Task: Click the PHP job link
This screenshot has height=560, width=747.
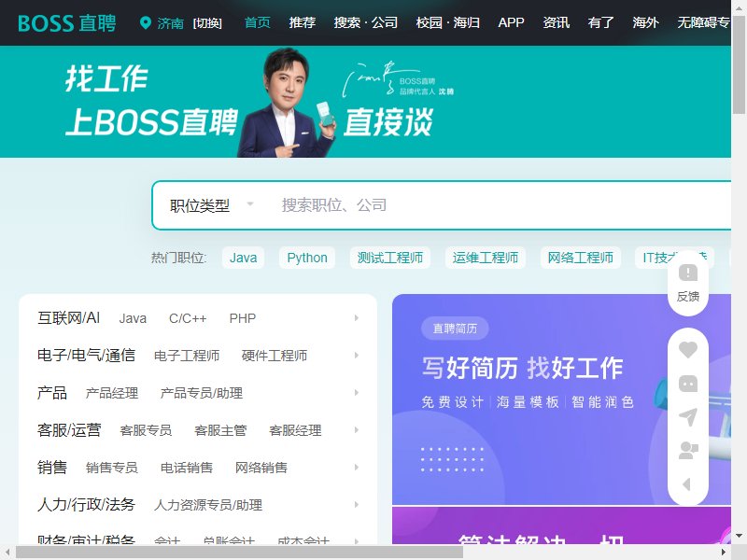Action: coord(243,318)
